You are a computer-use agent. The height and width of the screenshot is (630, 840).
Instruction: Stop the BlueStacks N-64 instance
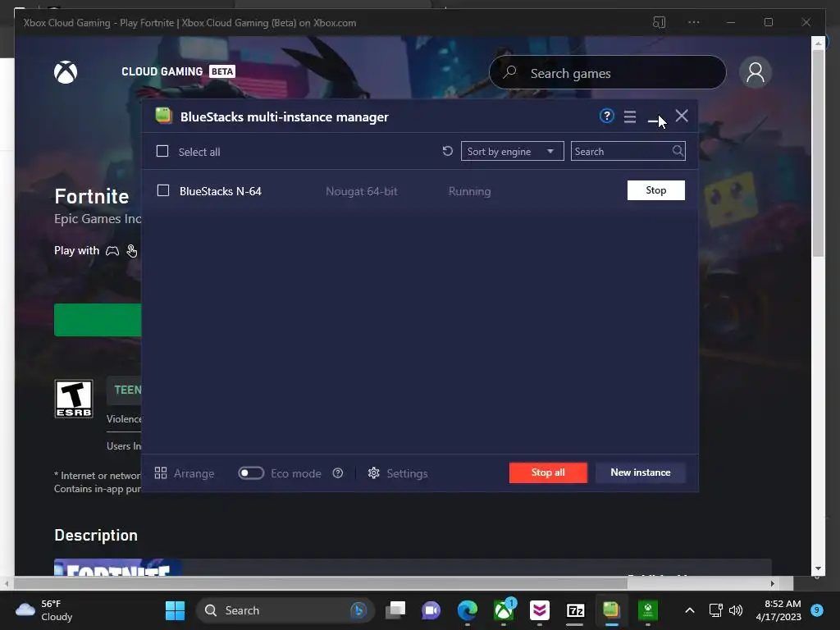(x=655, y=190)
